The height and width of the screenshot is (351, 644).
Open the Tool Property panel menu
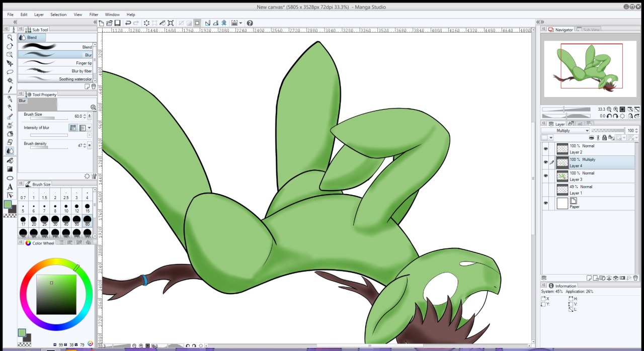tap(21, 95)
